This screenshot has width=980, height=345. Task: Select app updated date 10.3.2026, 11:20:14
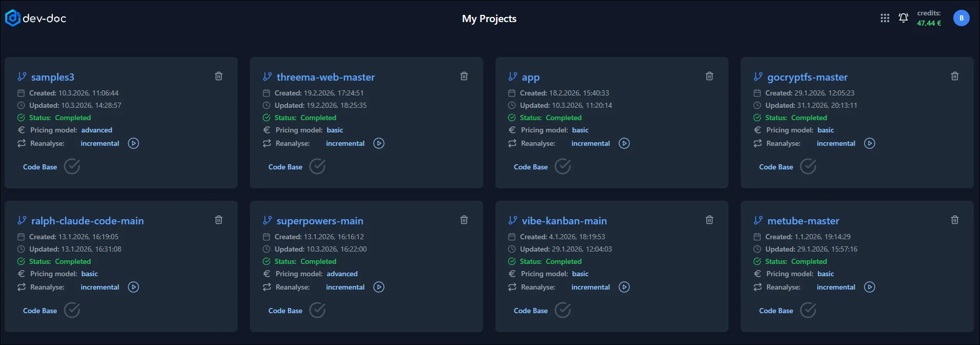[582, 105]
